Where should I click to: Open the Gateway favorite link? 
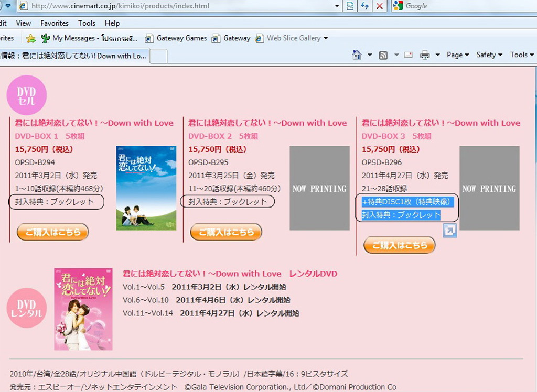(231, 38)
